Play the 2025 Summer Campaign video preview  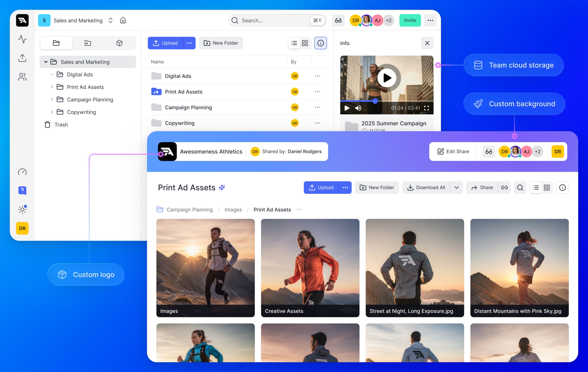(387, 78)
